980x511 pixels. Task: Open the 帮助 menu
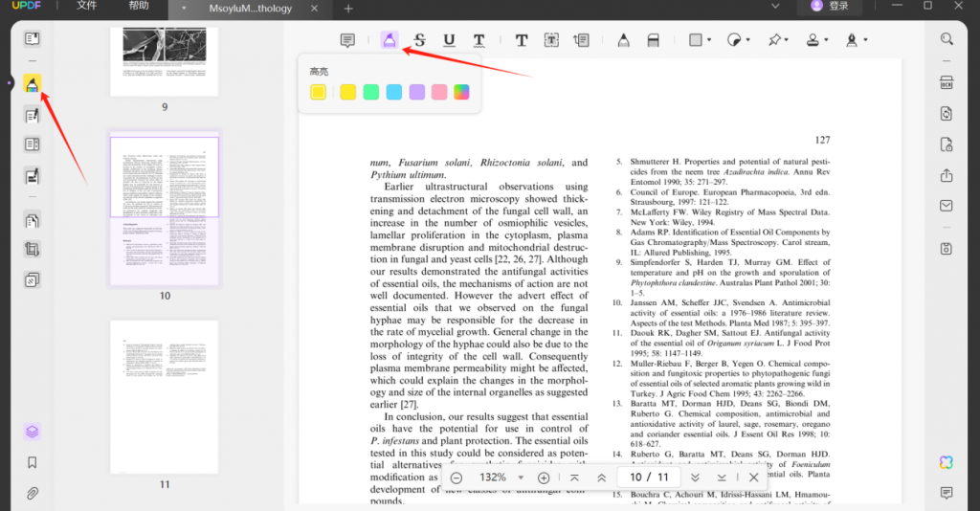139,7
